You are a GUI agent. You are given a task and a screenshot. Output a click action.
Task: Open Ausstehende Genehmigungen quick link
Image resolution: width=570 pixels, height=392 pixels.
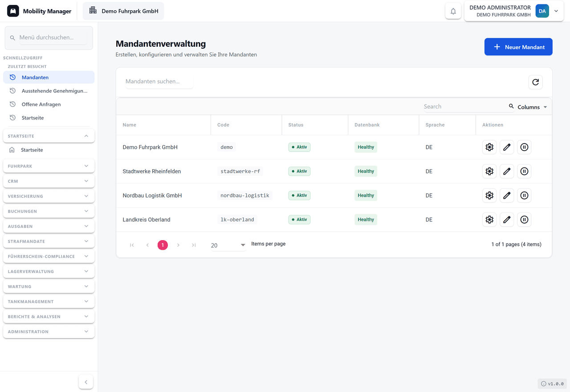pos(49,91)
